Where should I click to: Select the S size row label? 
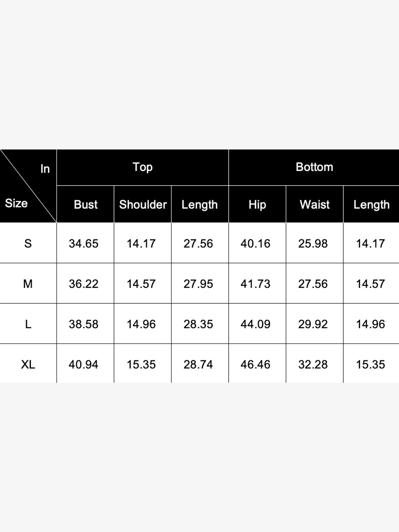28,243
